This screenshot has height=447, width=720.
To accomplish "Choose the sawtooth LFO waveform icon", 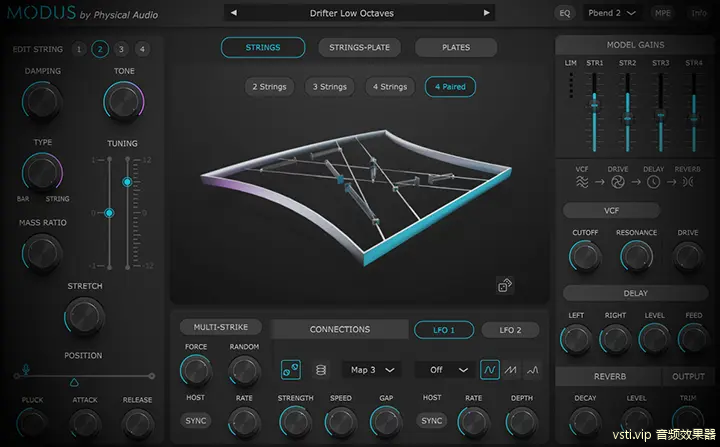I will 511,370.
